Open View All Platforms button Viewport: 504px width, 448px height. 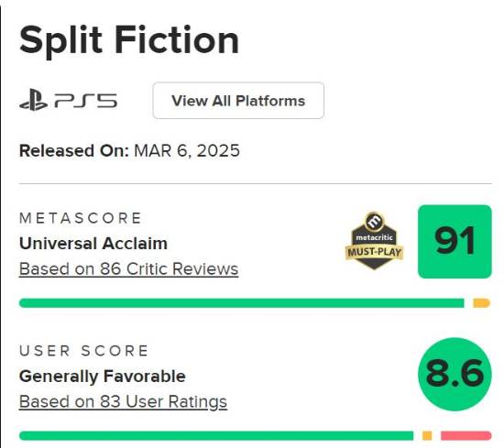[x=238, y=101]
